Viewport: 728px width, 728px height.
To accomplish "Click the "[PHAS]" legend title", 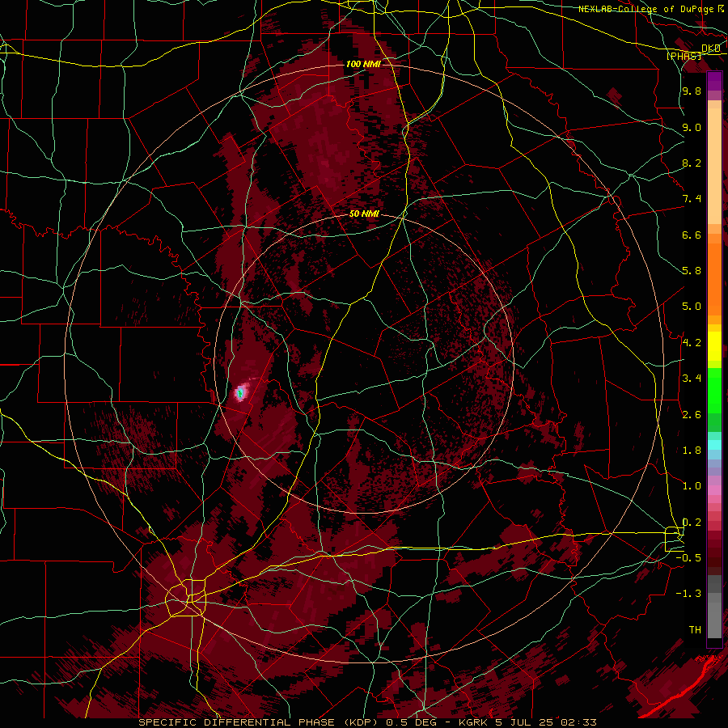I will click(x=684, y=56).
